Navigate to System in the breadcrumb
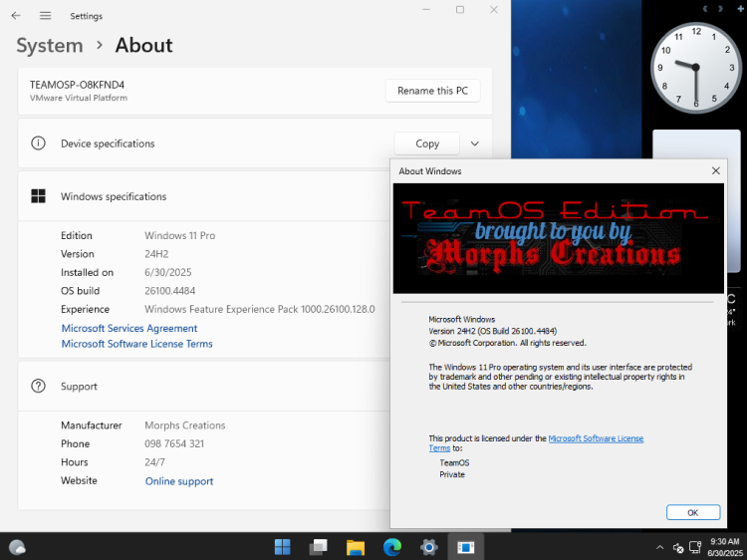The height and width of the screenshot is (560, 747). click(x=50, y=46)
